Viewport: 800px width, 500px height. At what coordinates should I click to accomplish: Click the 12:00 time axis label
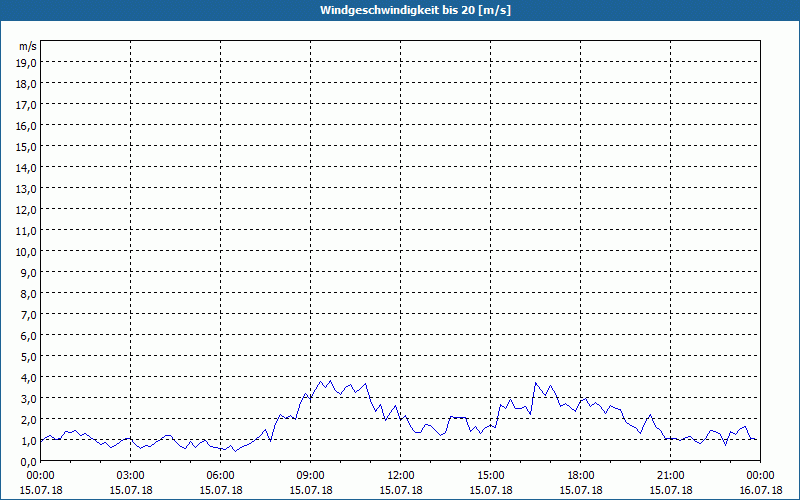pyautogui.click(x=401, y=476)
